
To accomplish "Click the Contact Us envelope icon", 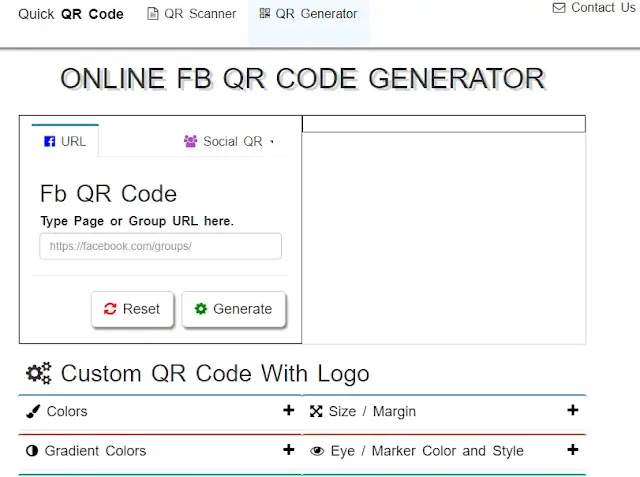I will [x=559, y=8].
